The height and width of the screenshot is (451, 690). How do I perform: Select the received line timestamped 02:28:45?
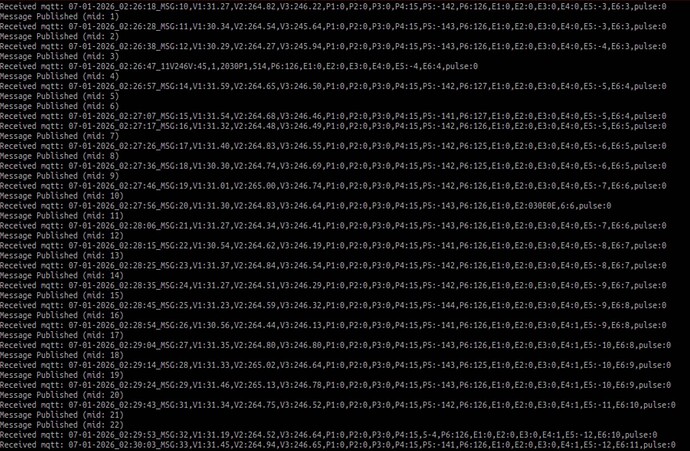point(333,305)
